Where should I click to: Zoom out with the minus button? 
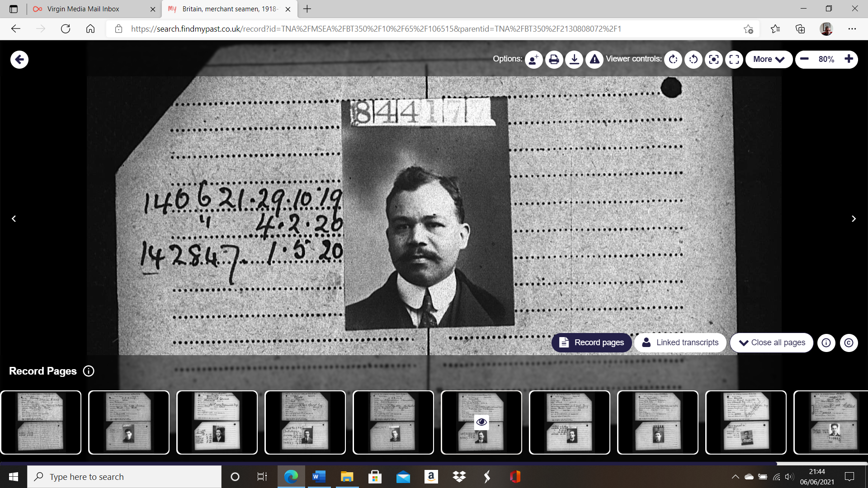coord(804,59)
